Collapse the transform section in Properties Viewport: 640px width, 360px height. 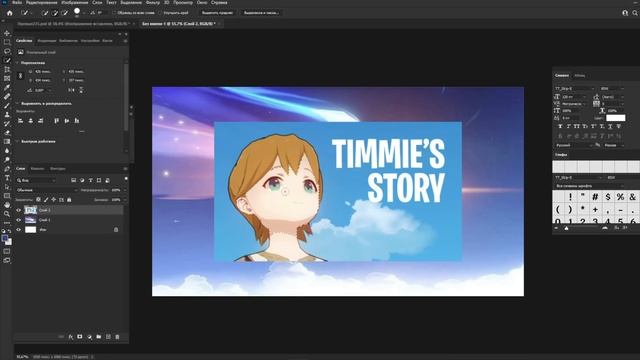17,63
